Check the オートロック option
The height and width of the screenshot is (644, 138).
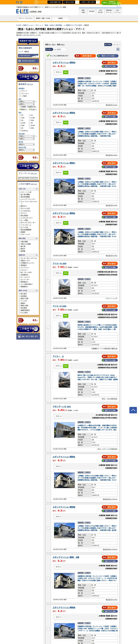coord(20,277)
